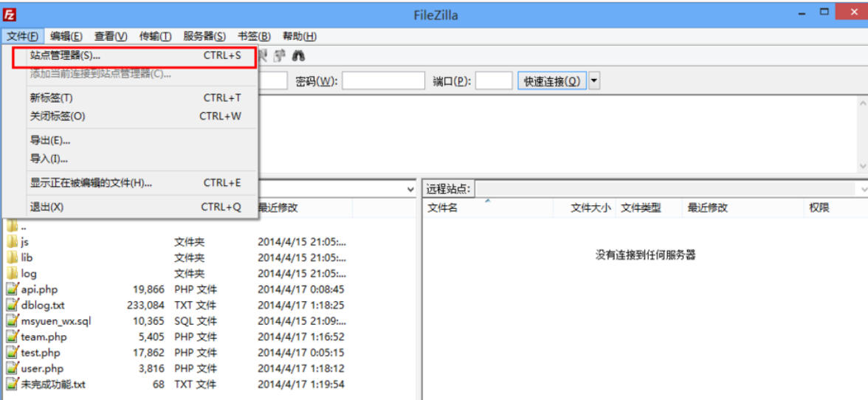Select the 未完成功能.txt file name
This screenshot has width=868, height=400.
(x=53, y=384)
